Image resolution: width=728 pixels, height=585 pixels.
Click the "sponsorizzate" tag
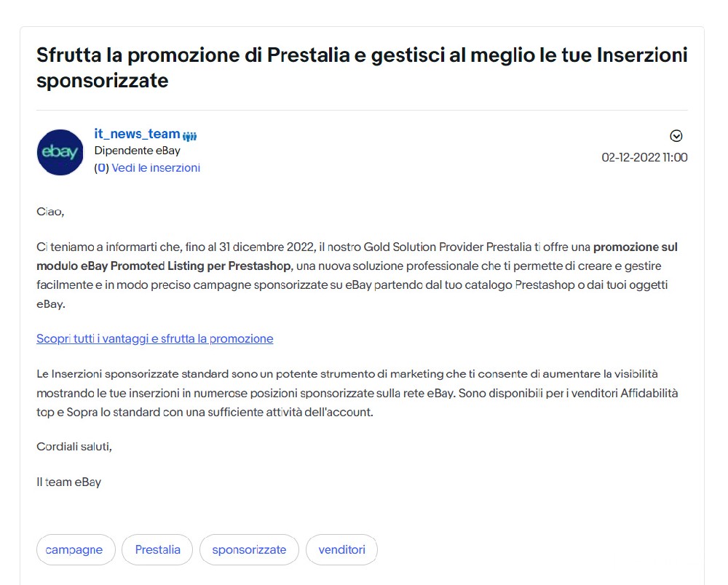click(249, 550)
